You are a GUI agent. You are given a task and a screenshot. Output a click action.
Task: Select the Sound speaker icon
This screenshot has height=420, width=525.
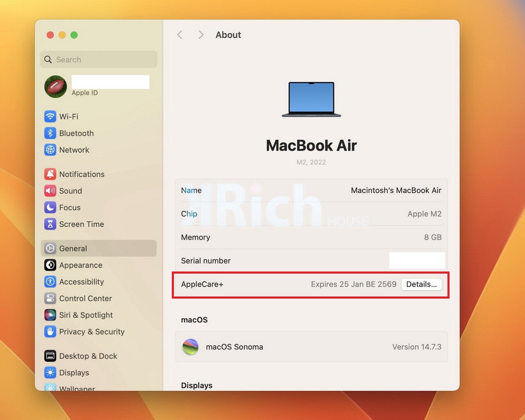point(50,191)
